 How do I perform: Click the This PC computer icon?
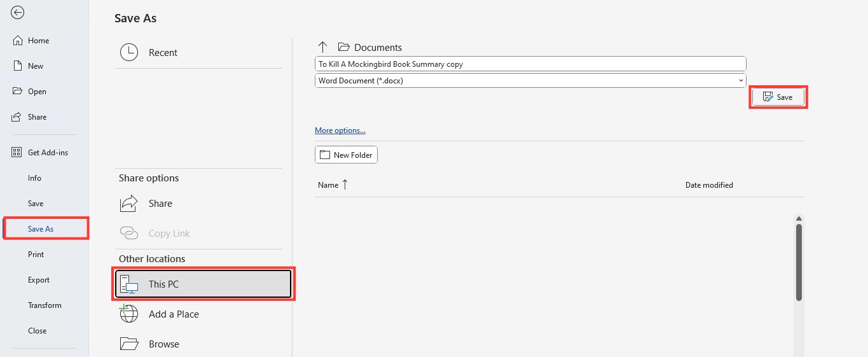(129, 284)
